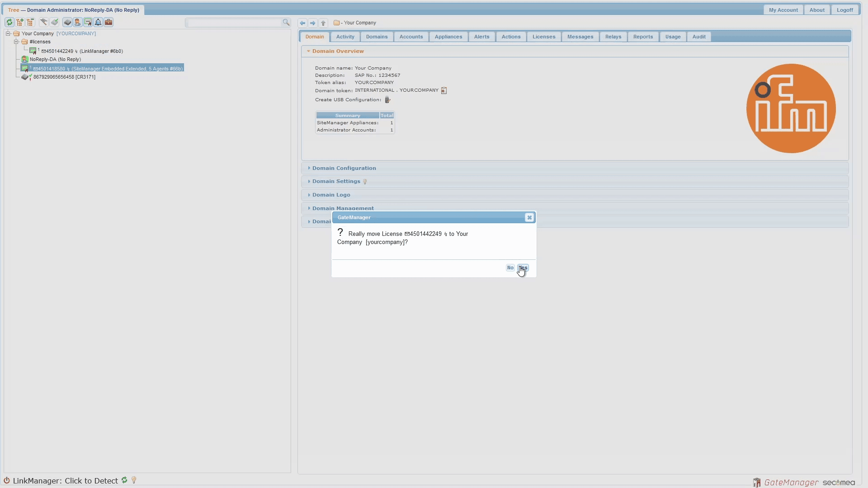Select the NoReply-DA account tree item
The height and width of the screenshot is (488, 868).
click(x=55, y=59)
